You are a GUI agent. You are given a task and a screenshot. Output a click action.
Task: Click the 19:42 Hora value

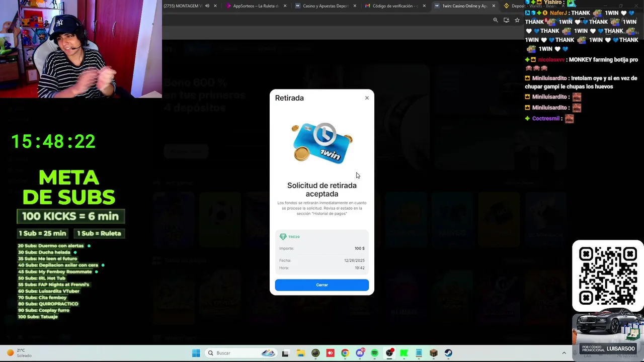point(360,268)
